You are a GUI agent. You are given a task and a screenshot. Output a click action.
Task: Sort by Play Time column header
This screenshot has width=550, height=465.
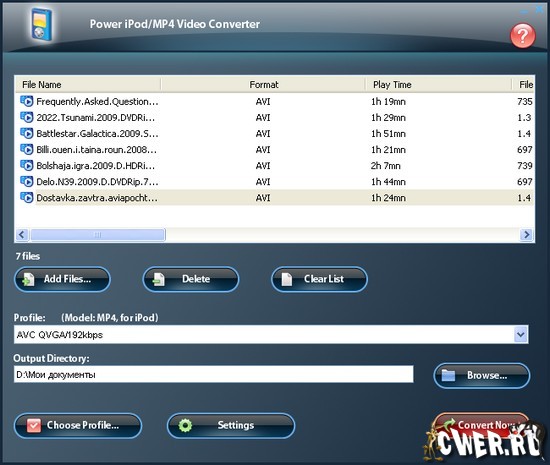tap(438, 85)
